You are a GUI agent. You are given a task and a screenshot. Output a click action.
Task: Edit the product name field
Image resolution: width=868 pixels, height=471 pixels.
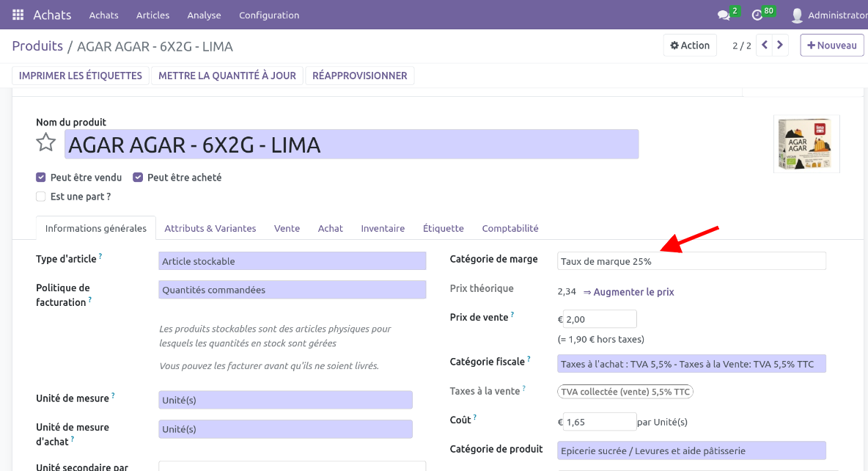pyautogui.click(x=351, y=144)
